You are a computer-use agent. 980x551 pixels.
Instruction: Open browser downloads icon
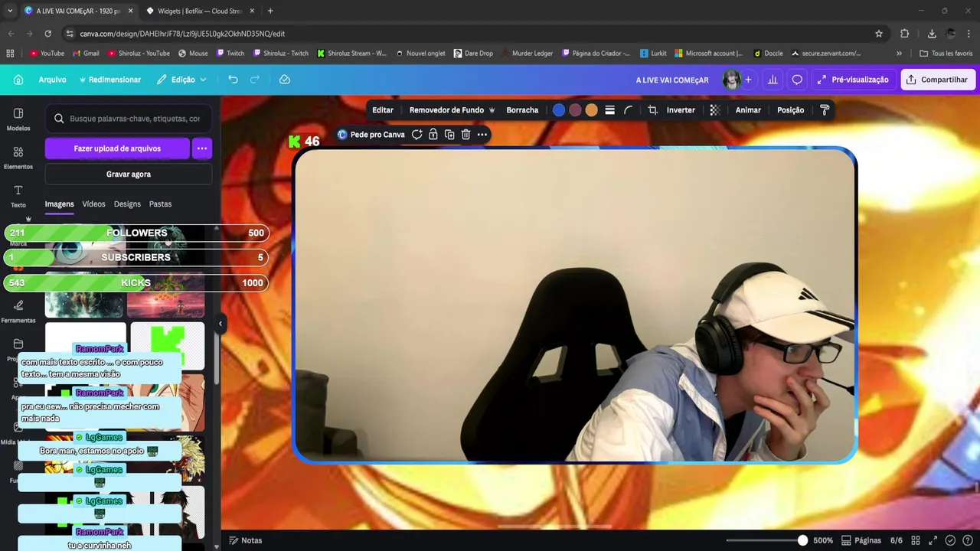point(932,34)
